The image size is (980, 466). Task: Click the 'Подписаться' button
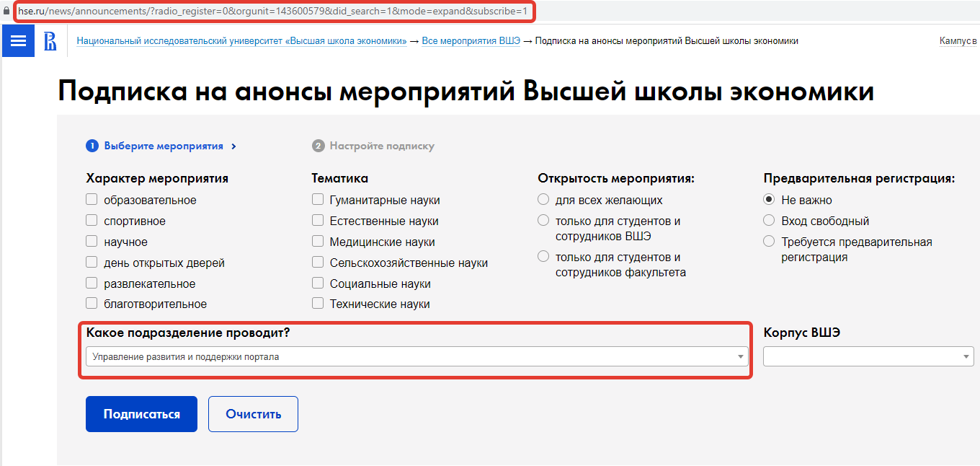click(x=141, y=414)
